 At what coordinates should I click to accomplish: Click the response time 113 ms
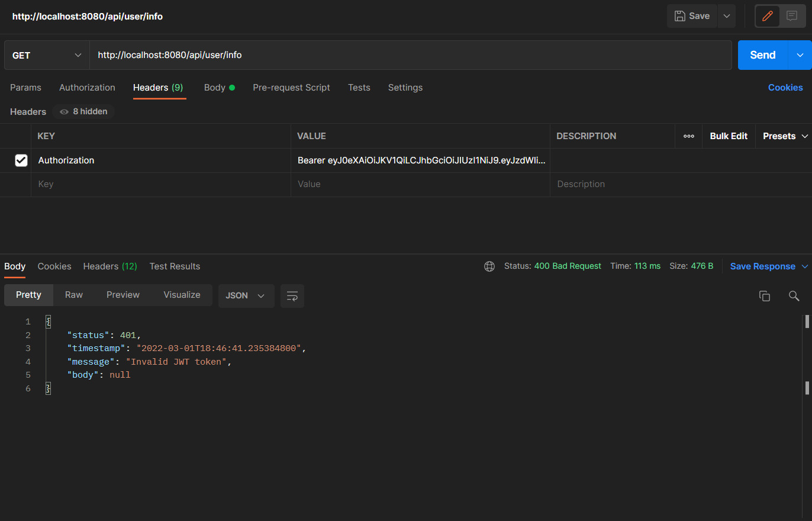tap(647, 266)
